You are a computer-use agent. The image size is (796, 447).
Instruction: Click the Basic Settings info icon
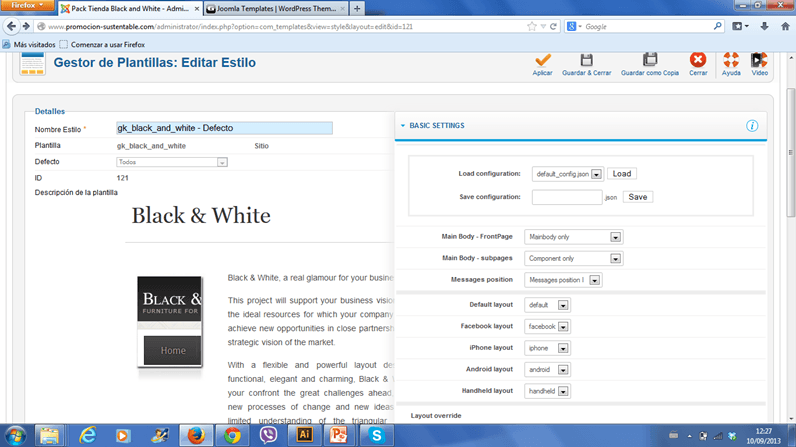[x=752, y=126]
